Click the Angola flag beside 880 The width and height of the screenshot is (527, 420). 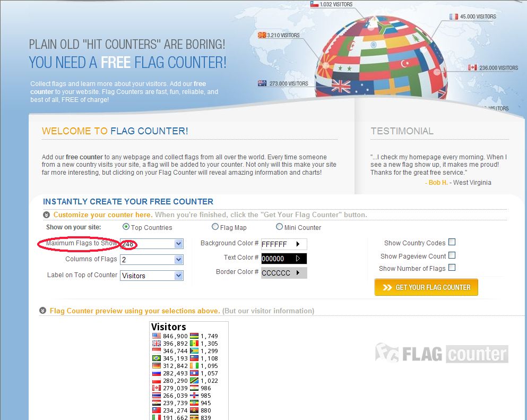click(x=194, y=410)
